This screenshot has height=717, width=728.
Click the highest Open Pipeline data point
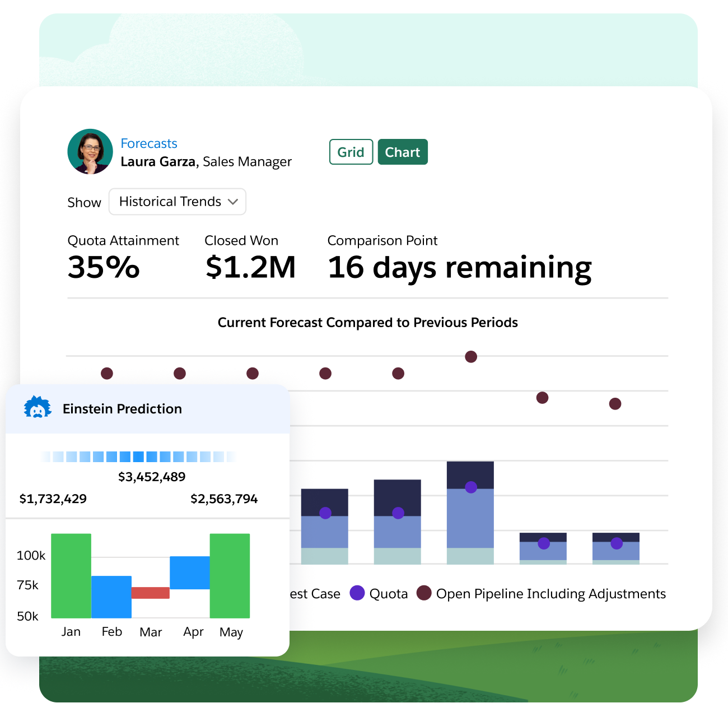click(471, 357)
